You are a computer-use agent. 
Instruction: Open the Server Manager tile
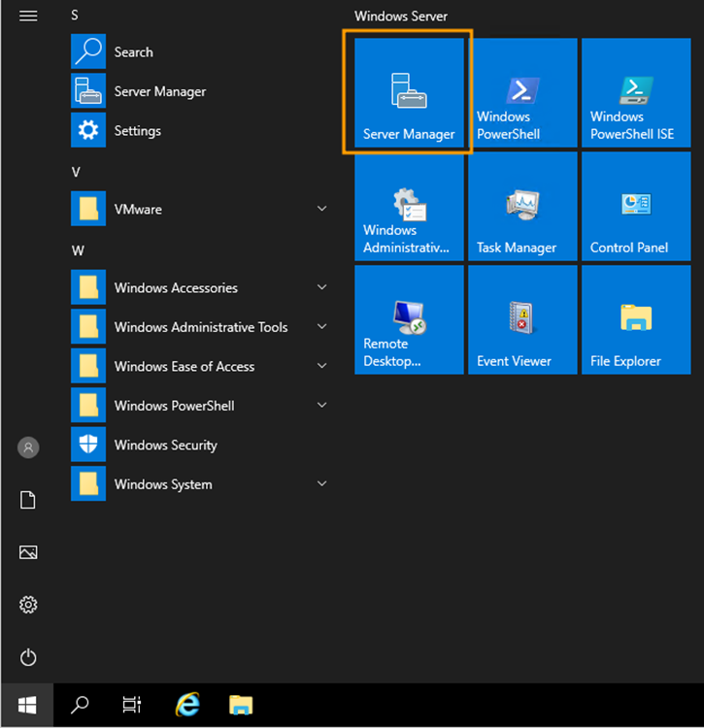click(409, 93)
